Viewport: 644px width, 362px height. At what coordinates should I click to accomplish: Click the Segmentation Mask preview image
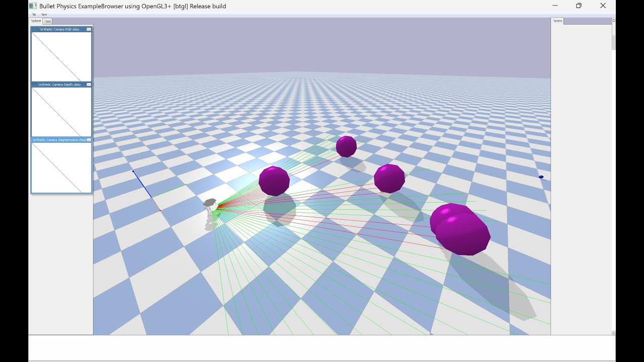tap(61, 167)
